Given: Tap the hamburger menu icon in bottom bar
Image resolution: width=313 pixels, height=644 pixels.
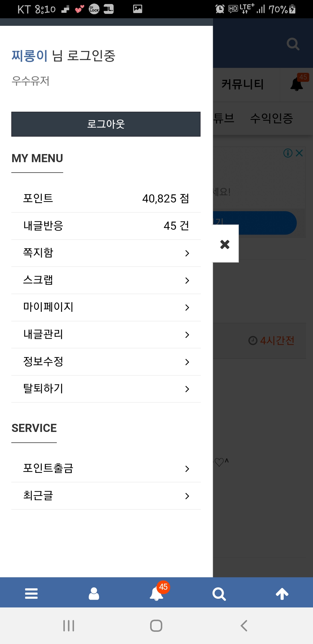Looking at the screenshot, I should (31, 593).
